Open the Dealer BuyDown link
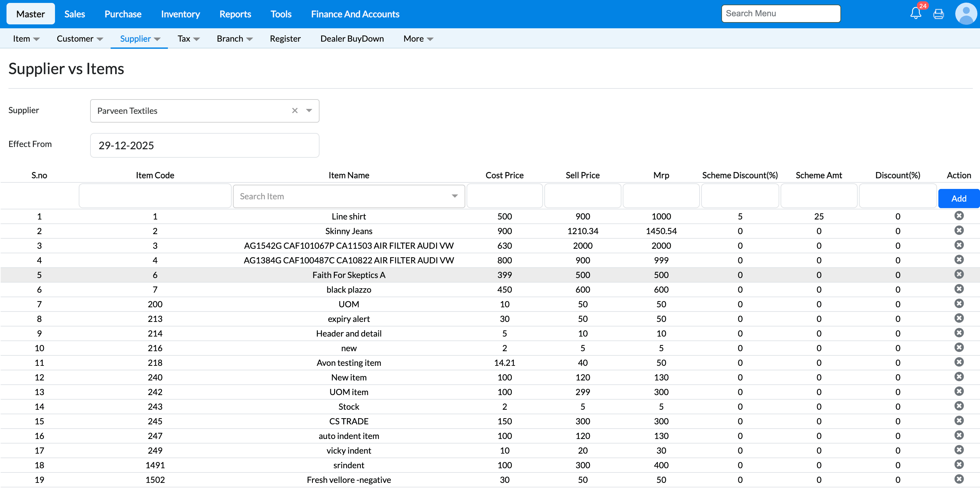 pyautogui.click(x=352, y=39)
